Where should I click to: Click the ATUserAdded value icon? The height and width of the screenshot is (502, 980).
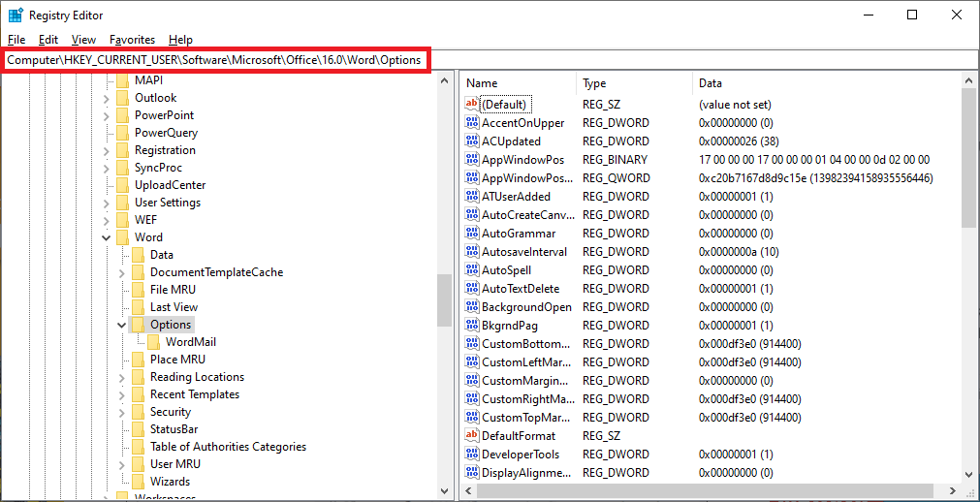tap(471, 197)
